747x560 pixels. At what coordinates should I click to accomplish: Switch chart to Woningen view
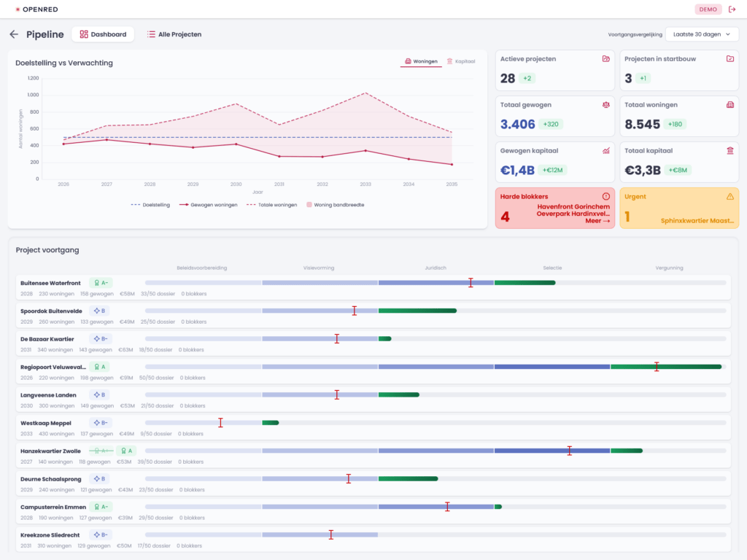coord(421,61)
